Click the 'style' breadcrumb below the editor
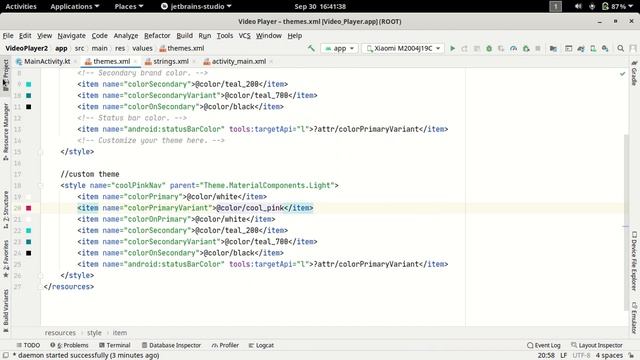 (94, 333)
